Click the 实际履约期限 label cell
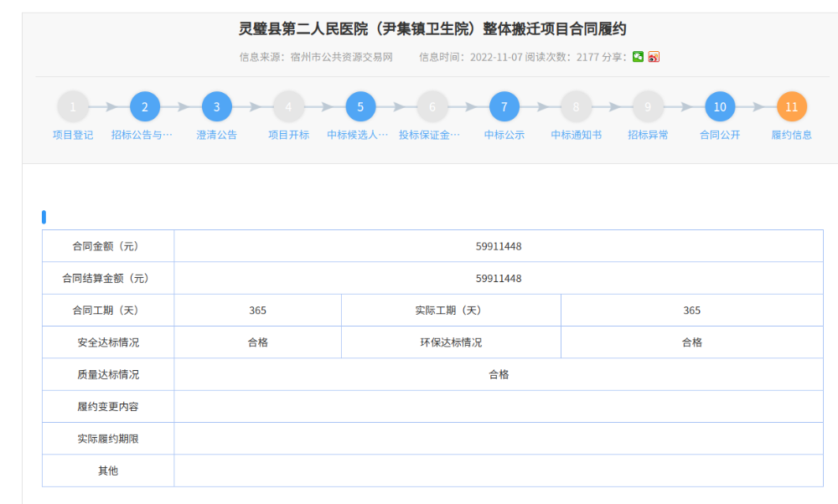The height and width of the screenshot is (504, 838). click(x=108, y=439)
